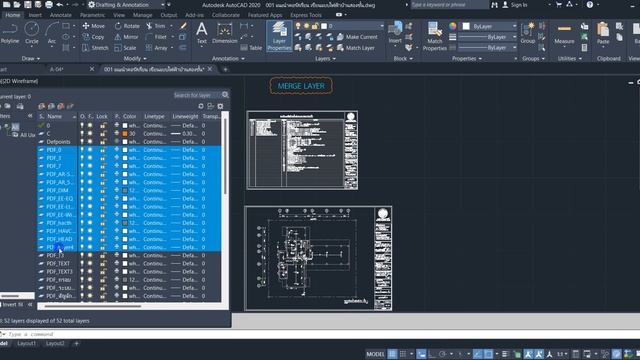Click the Name column header
Image resolution: width=640 pixels, height=360 pixels.
55,116
